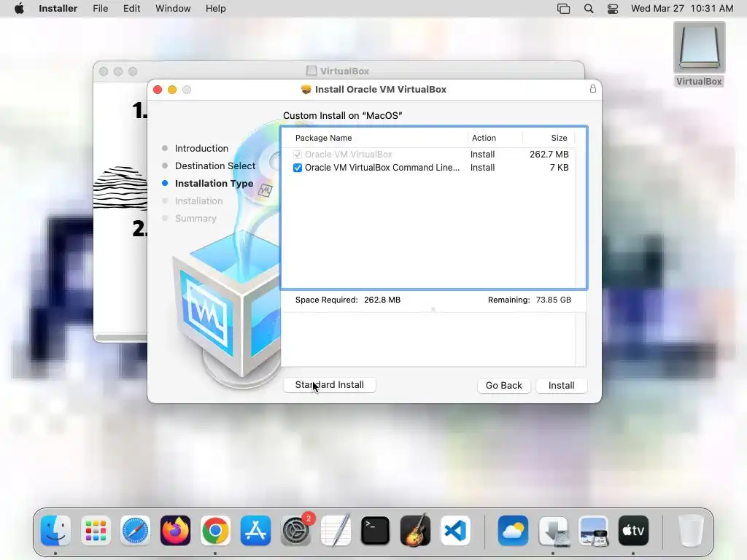Screen dimensions: 747x560
Task: Launch Firefox from the dock
Action: (x=175, y=531)
